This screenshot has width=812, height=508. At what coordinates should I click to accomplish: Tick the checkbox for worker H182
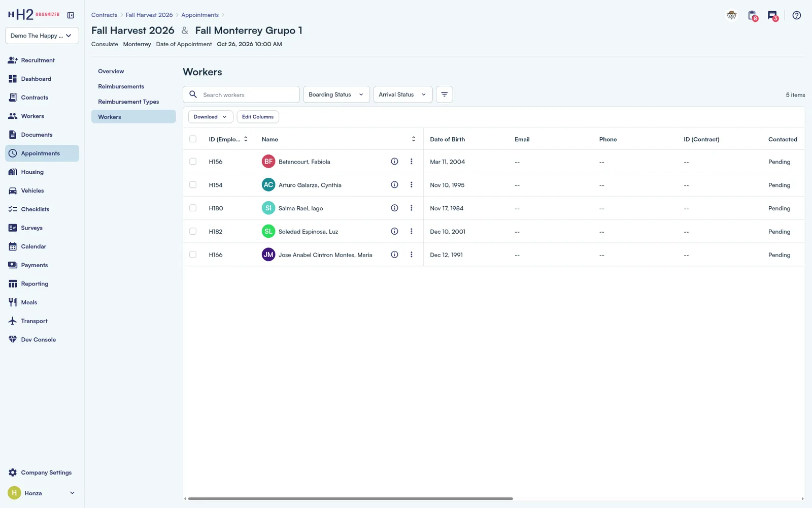click(x=193, y=231)
